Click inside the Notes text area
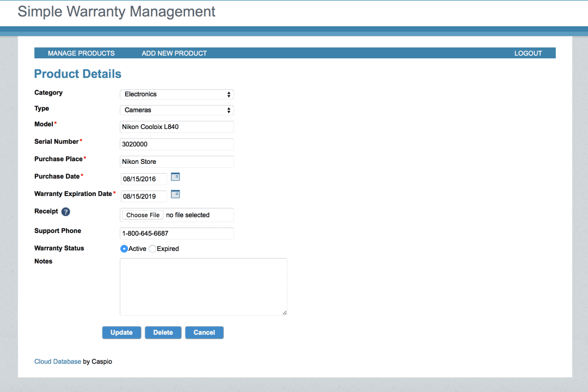 (x=203, y=286)
